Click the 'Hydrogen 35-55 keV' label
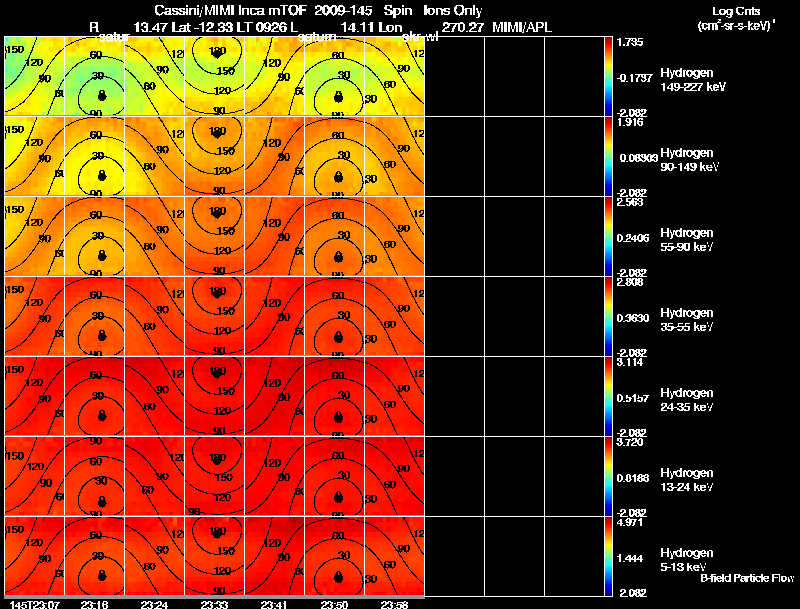 tap(687, 320)
